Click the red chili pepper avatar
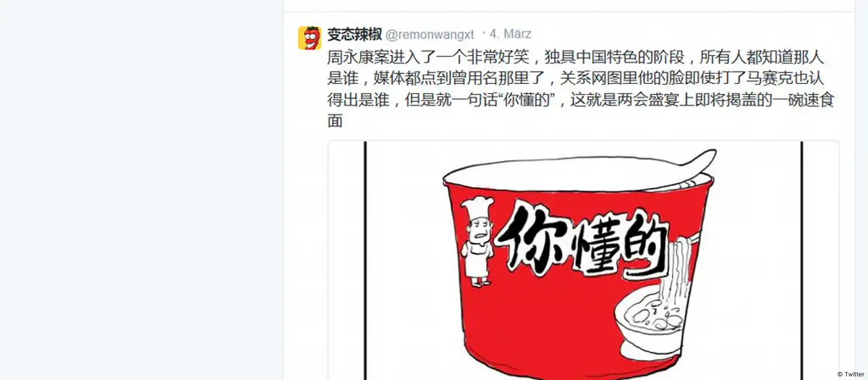The image size is (868, 380). [310, 38]
